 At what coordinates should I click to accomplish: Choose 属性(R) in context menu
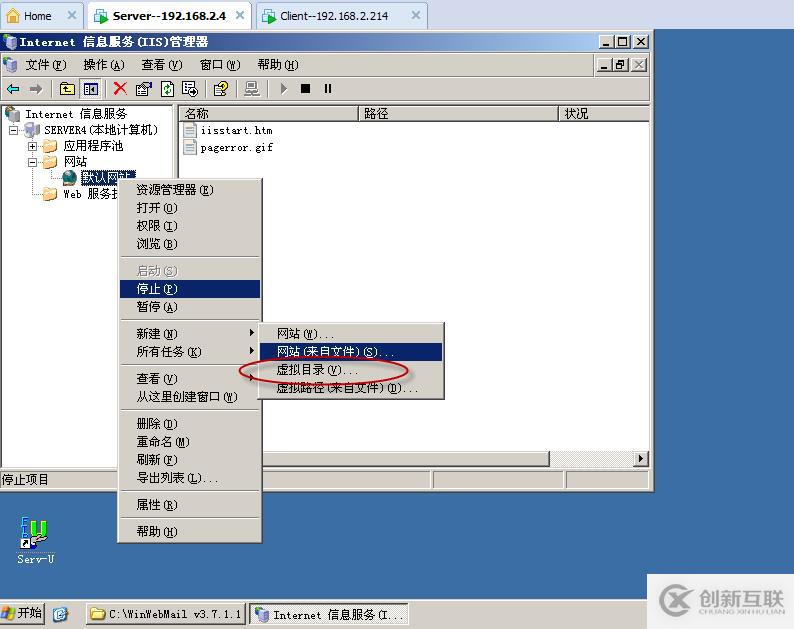tap(190, 504)
